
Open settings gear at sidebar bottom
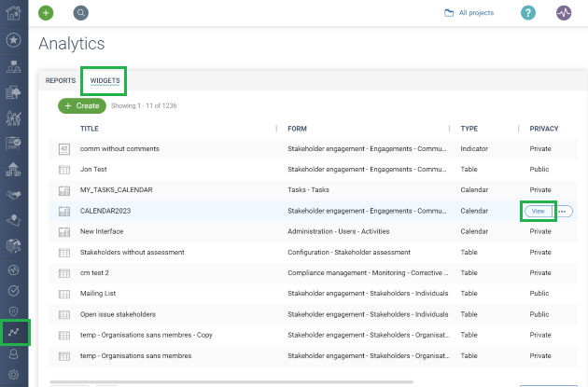14,375
